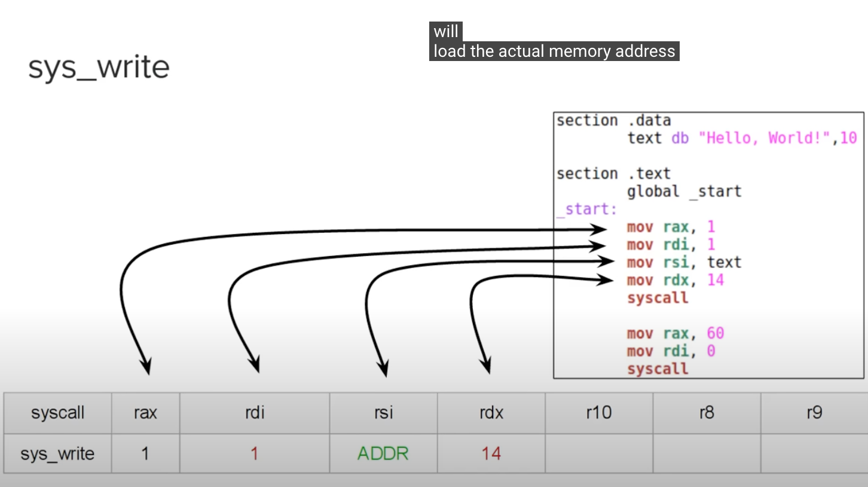The height and width of the screenshot is (487, 868).
Task: Click the 'mov rax, 1' instruction
Action: pos(671,227)
